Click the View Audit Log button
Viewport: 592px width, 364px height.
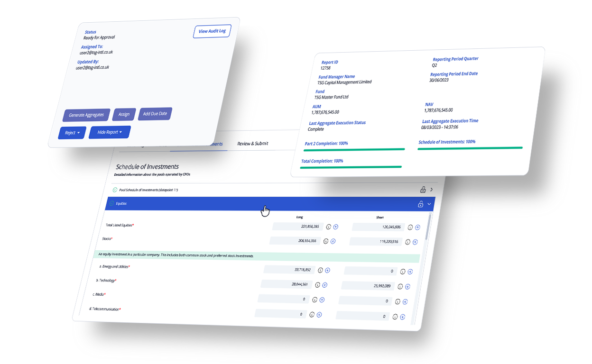212,31
